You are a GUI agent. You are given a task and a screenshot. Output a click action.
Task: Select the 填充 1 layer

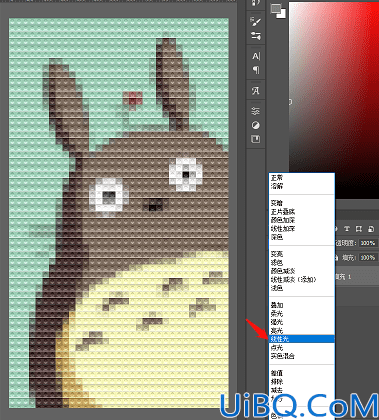click(x=357, y=277)
